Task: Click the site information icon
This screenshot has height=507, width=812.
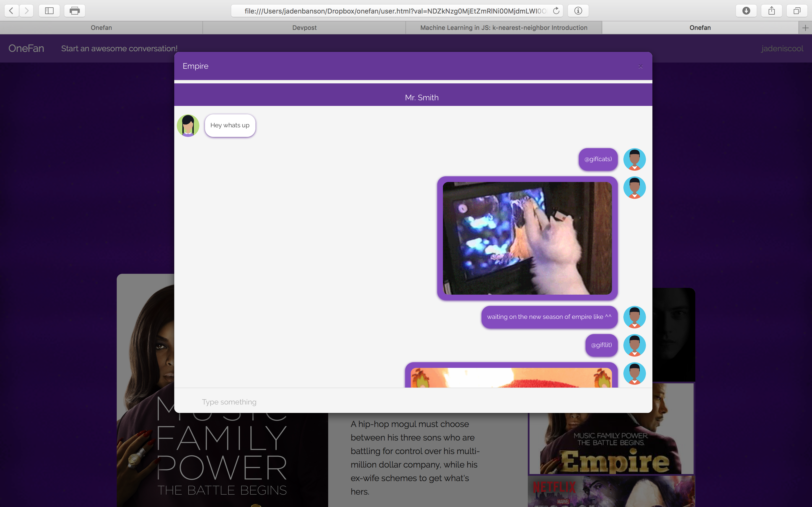Action: pos(578,11)
